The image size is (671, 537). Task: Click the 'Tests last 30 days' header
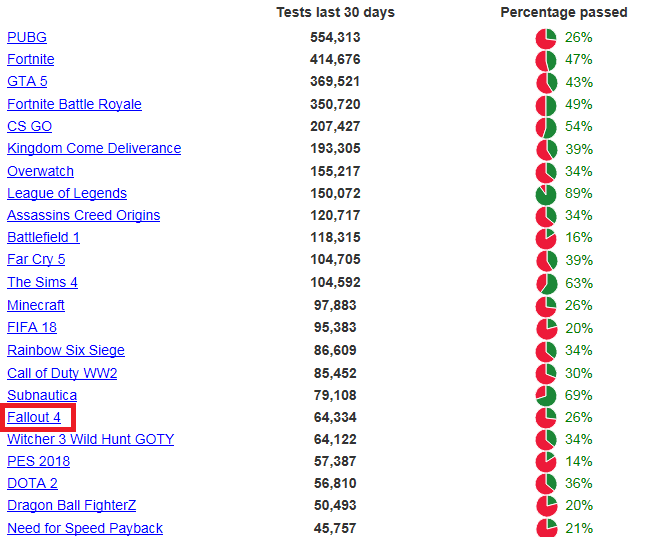coord(336,12)
